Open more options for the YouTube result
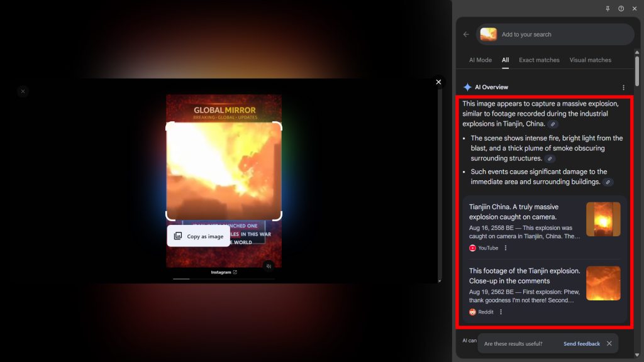 tap(506, 248)
